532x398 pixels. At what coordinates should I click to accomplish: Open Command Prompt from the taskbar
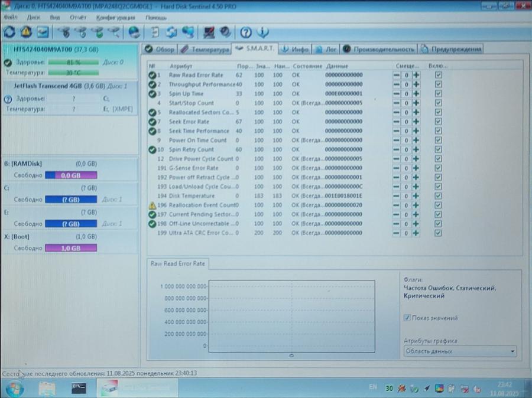click(x=78, y=388)
